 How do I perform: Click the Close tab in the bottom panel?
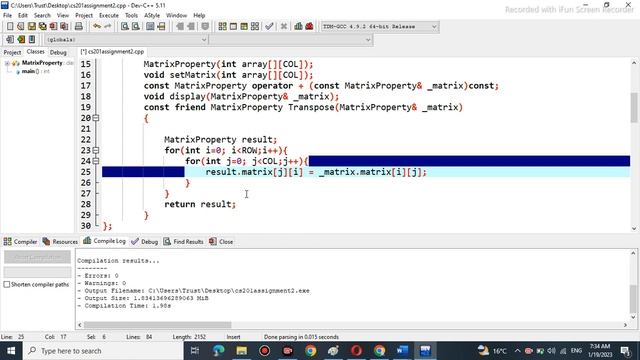[221, 242]
